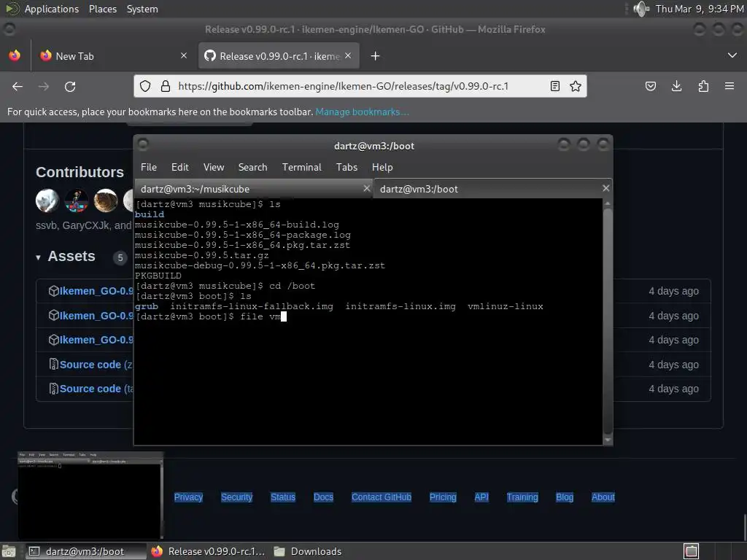Click terminal scrollbar down arrow
The width and height of the screenshot is (747, 560).
pos(608,440)
